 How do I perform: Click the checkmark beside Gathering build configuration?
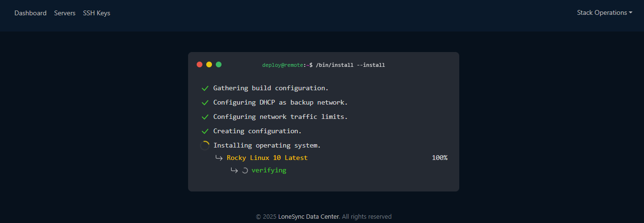(205, 88)
